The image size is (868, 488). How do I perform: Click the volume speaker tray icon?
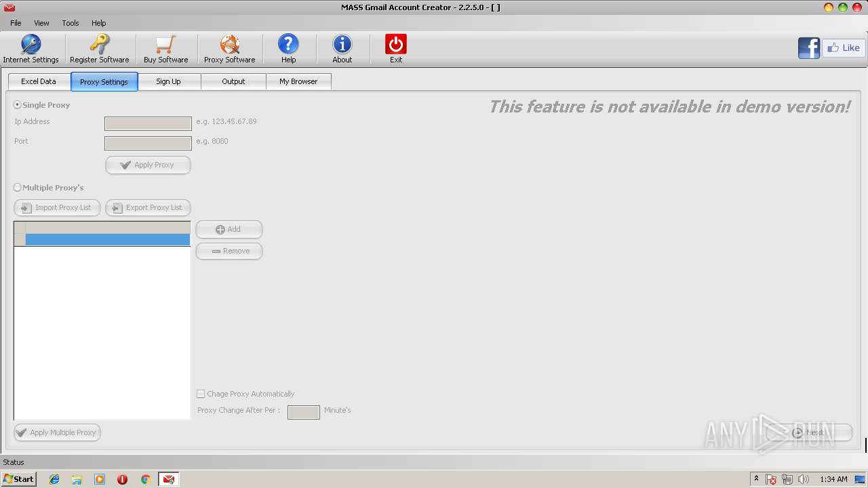(804, 479)
